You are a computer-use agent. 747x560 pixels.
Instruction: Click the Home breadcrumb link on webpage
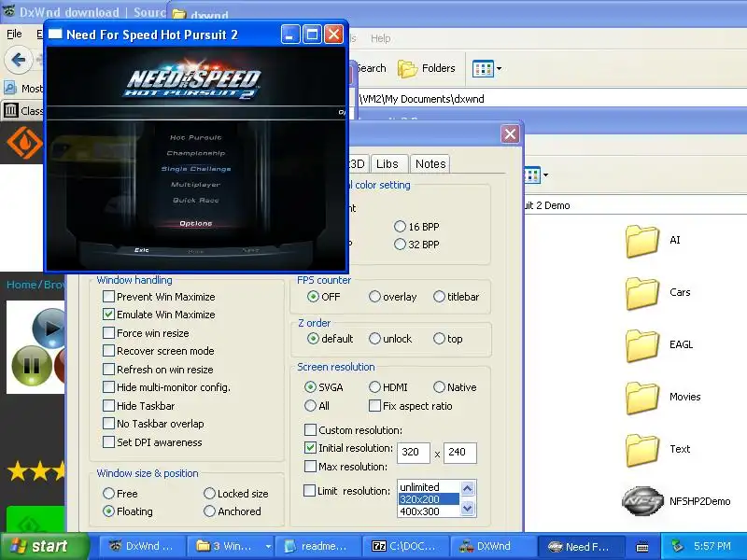21,285
